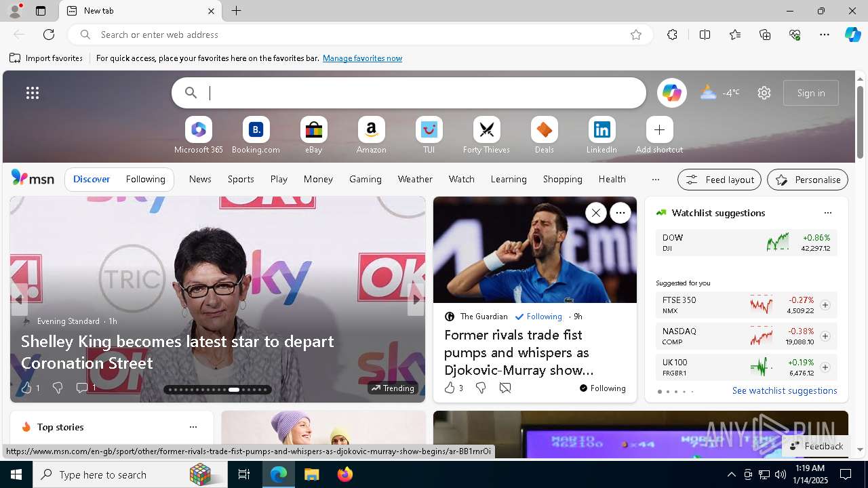Open the Sports category
Viewport: 868px width, 488px height.
(x=241, y=180)
